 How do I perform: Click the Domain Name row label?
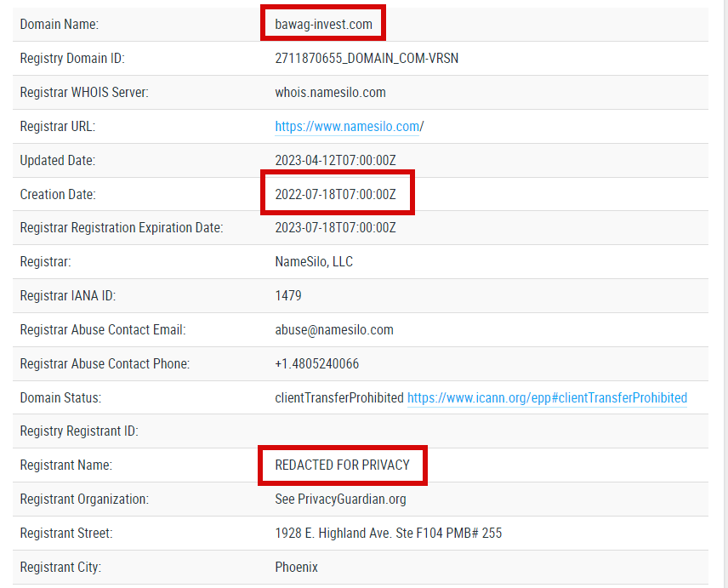tap(60, 25)
